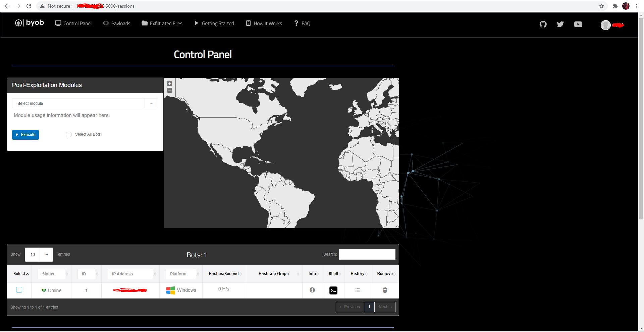Image resolution: width=644 pixels, height=332 pixels.
Task: Remove the bot with the trash icon
Action: click(x=384, y=290)
